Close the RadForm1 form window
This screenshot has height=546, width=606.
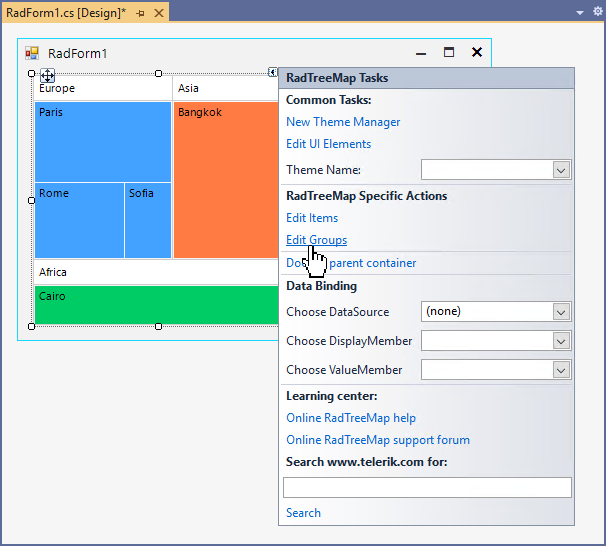tap(477, 52)
